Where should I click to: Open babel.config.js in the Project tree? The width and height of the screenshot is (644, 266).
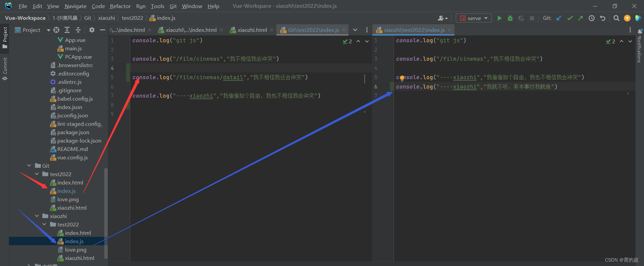pos(75,99)
